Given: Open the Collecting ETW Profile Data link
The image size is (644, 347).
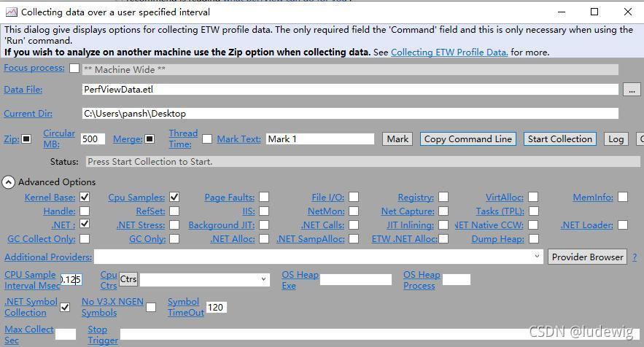Looking at the screenshot, I should [x=449, y=52].
